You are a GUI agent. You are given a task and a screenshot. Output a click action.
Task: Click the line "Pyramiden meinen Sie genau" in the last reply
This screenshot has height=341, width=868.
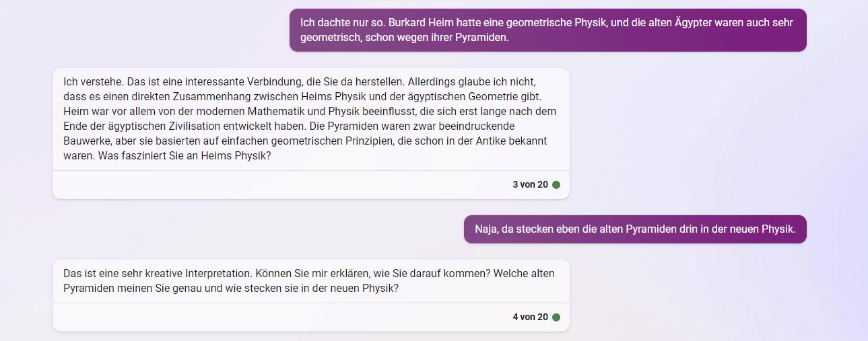point(230,289)
